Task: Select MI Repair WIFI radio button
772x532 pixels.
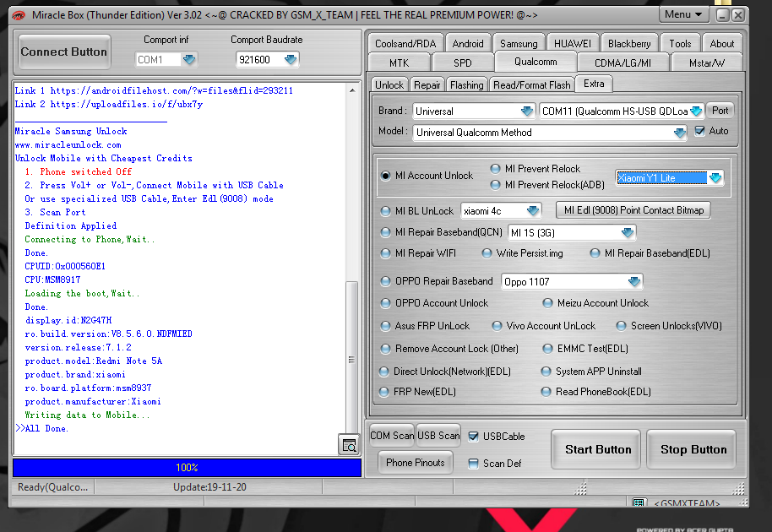Action: click(x=385, y=253)
